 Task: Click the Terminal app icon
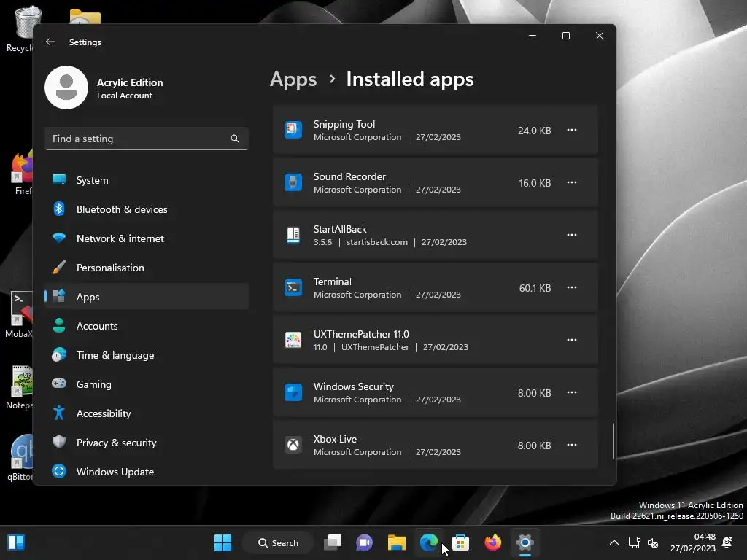tap(293, 287)
